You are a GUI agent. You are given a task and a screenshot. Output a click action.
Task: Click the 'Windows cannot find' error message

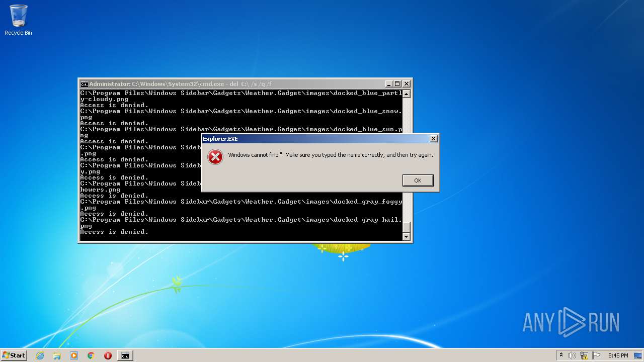331,155
